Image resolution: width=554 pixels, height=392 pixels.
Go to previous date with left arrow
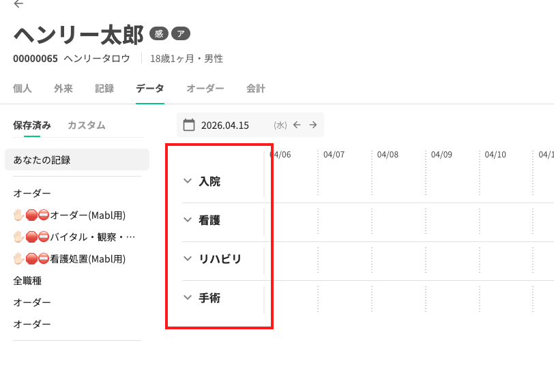[297, 125]
